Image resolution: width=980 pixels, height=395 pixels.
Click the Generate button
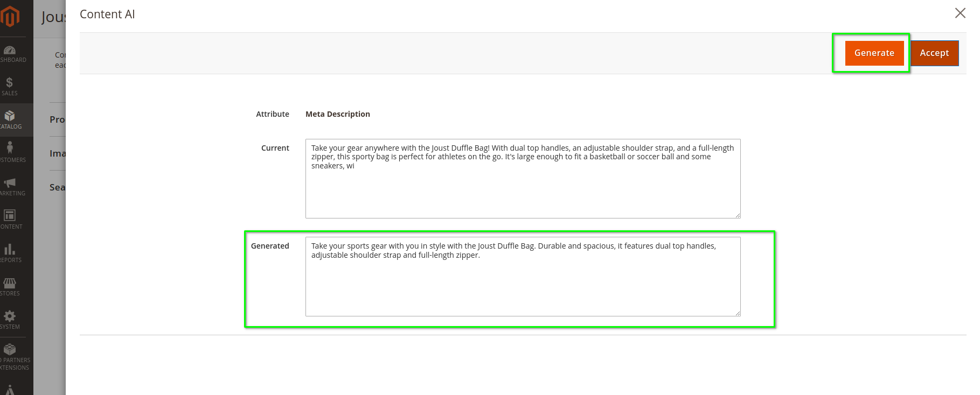874,53
